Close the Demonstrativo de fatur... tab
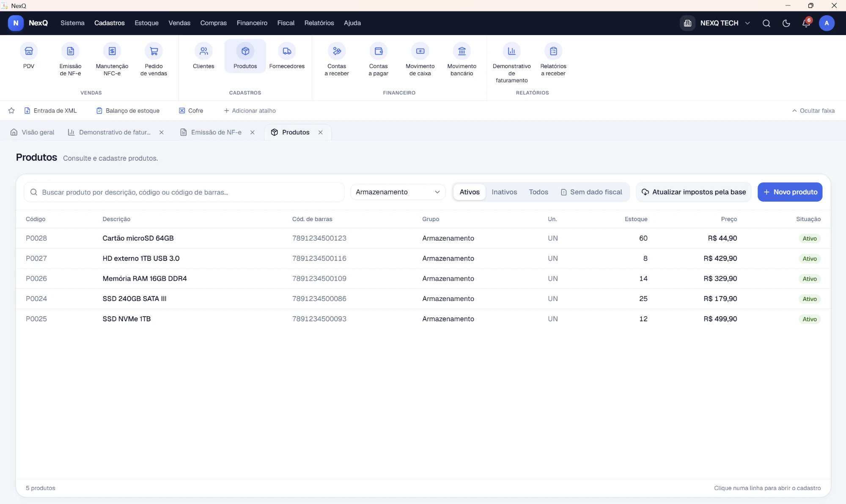 [161, 132]
